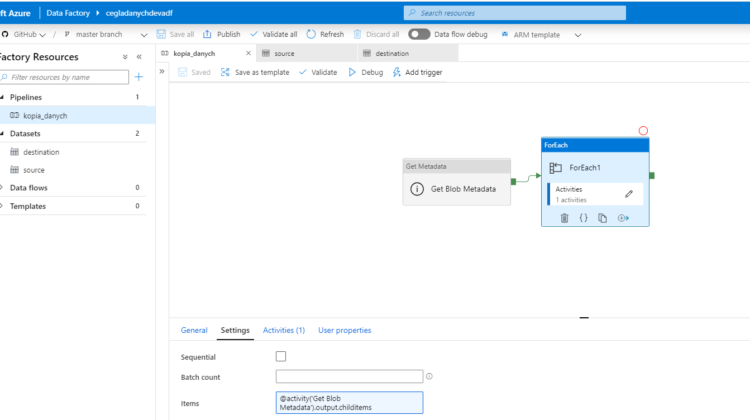Switch to the General tab
This screenshot has width=750, height=420.
click(x=194, y=330)
